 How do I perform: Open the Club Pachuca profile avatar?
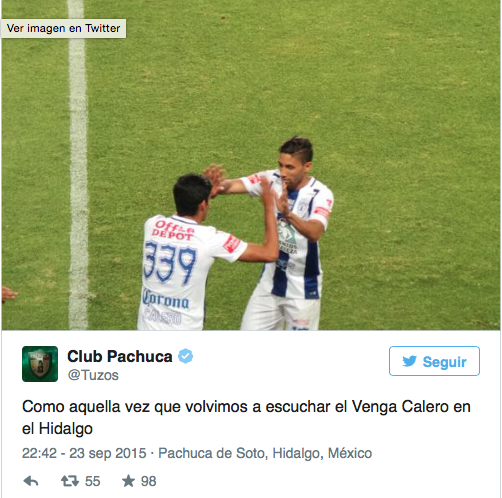pos(40,364)
